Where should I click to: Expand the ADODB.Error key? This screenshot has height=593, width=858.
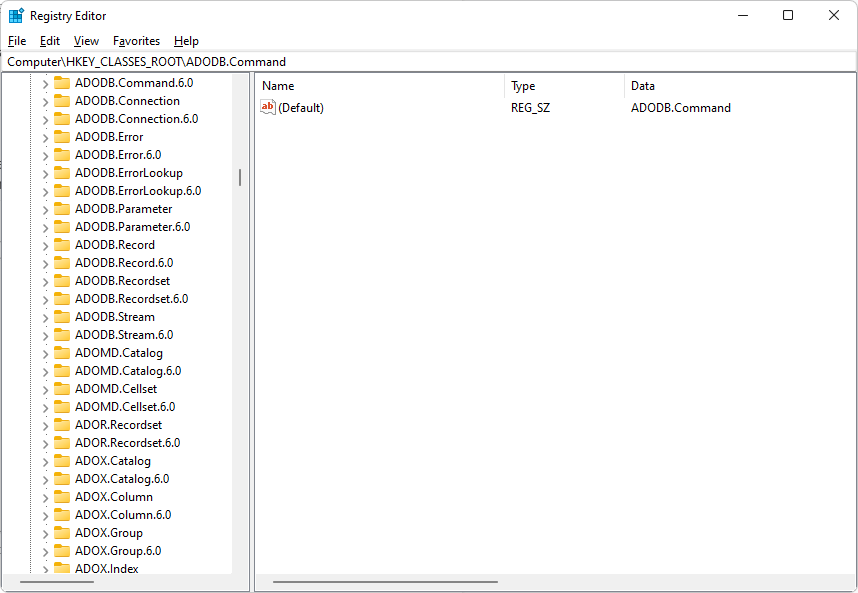45,138
